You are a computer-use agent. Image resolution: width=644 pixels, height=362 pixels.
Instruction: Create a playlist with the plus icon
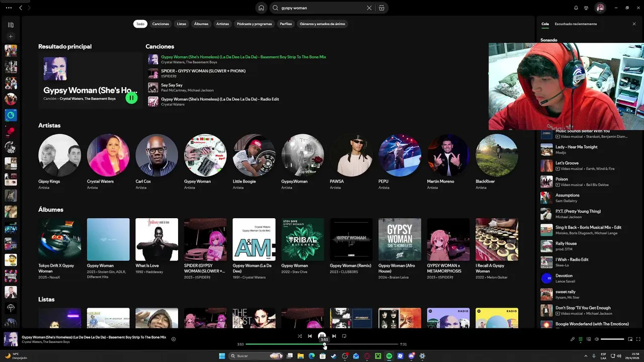coord(11,36)
